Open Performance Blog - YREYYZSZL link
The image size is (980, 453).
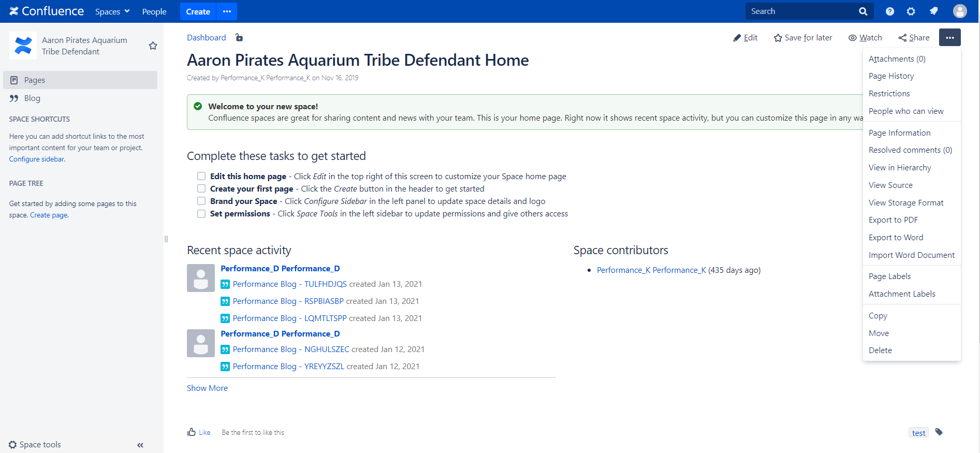pyautogui.click(x=288, y=367)
